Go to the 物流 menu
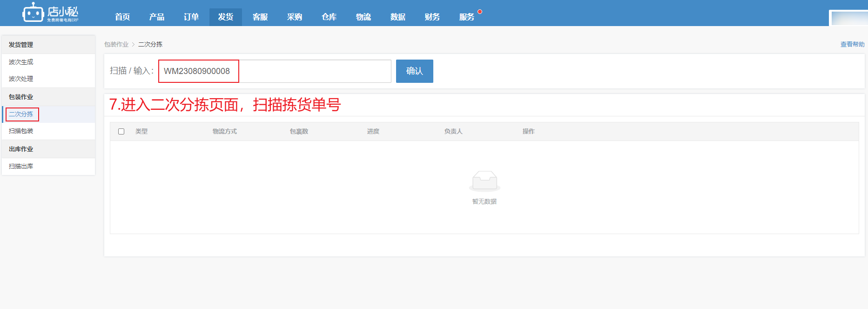Image resolution: width=868 pixels, height=309 pixels. (363, 17)
